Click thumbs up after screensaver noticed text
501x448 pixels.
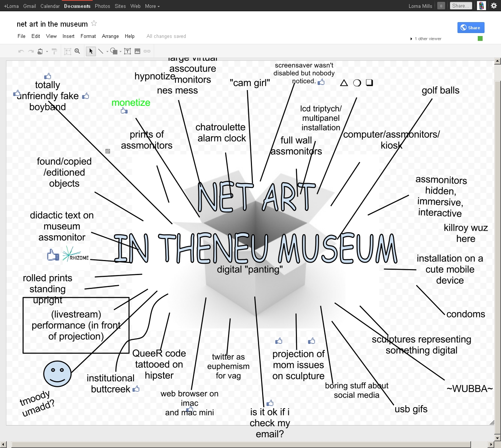321,81
